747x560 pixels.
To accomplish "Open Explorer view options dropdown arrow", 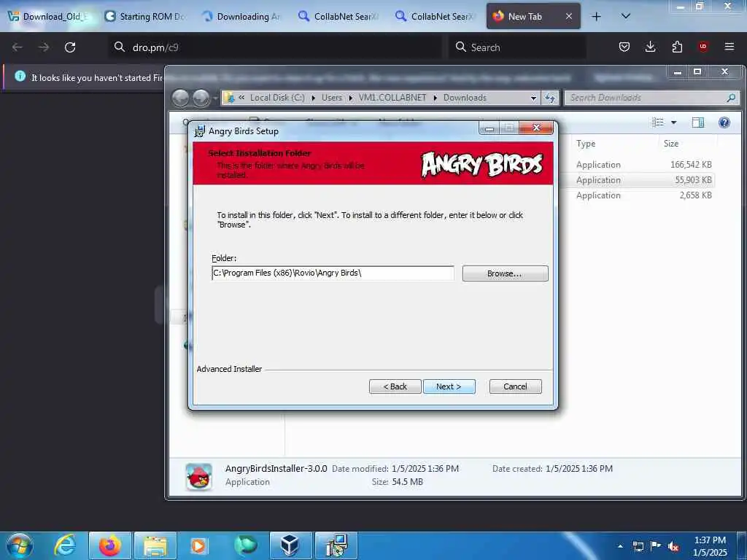I will (673, 122).
